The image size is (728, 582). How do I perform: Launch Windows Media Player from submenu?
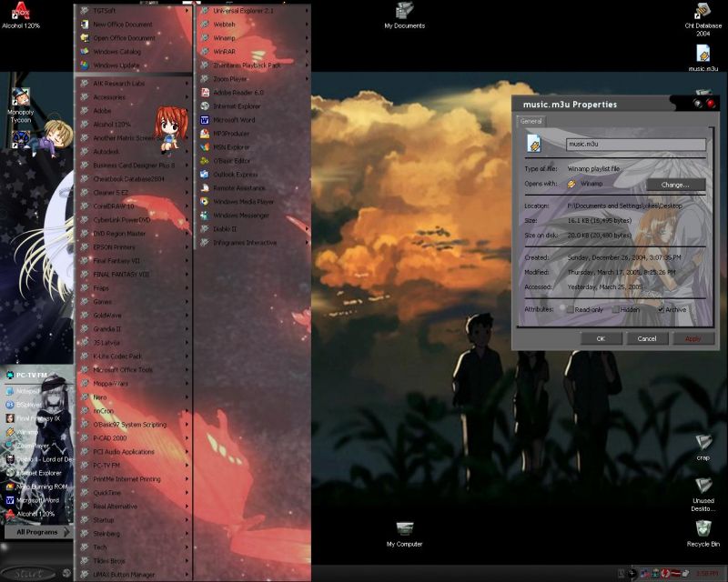coord(253,202)
